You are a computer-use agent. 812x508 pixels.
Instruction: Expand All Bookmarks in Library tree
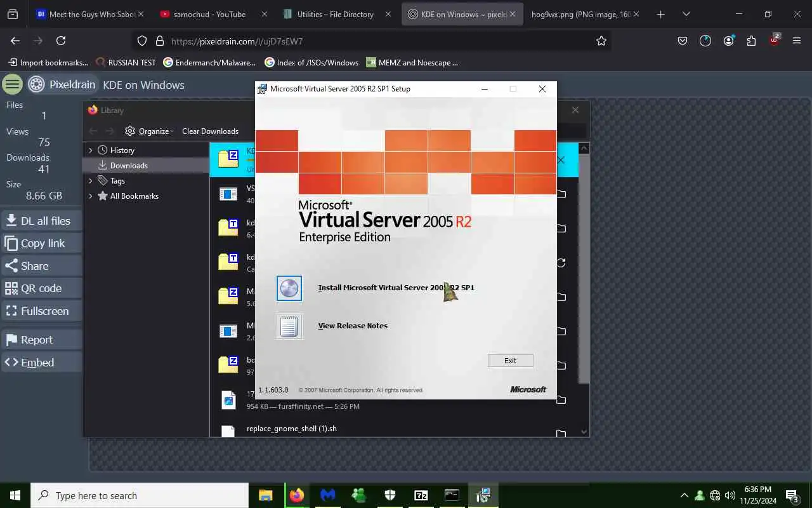click(91, 196)
